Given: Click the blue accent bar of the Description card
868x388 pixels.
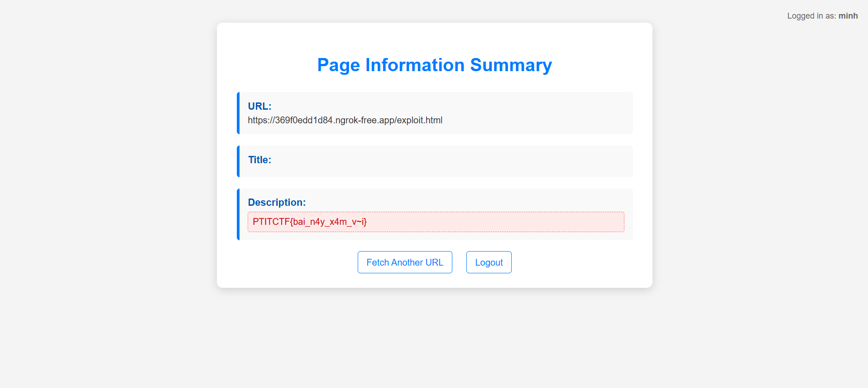Looking at the screenshot, I should 238,214.
